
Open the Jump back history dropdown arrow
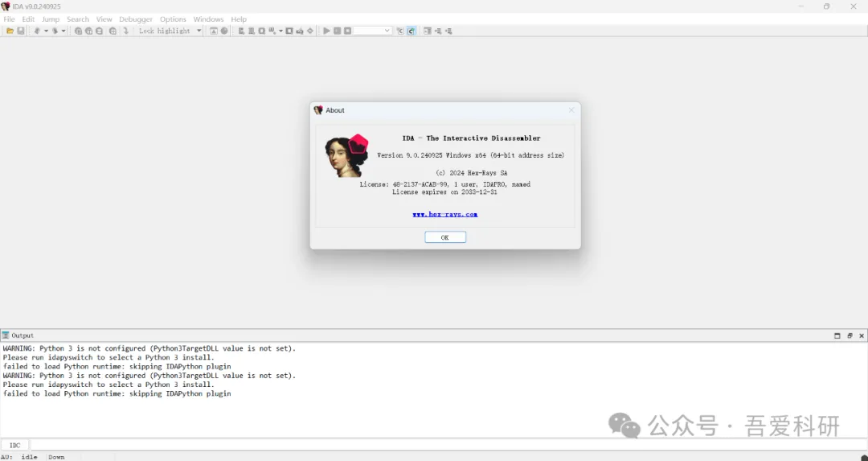46,31
